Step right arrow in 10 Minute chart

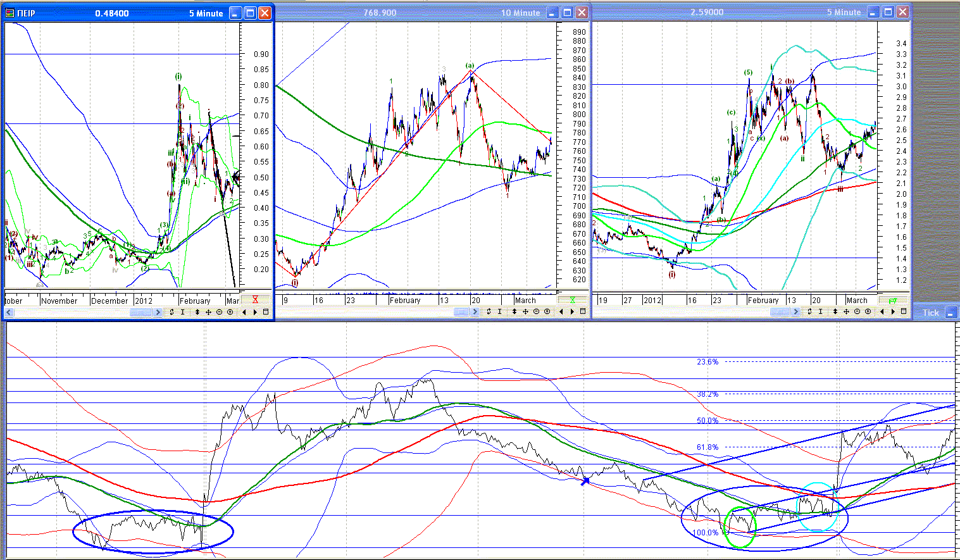(572, 311)
